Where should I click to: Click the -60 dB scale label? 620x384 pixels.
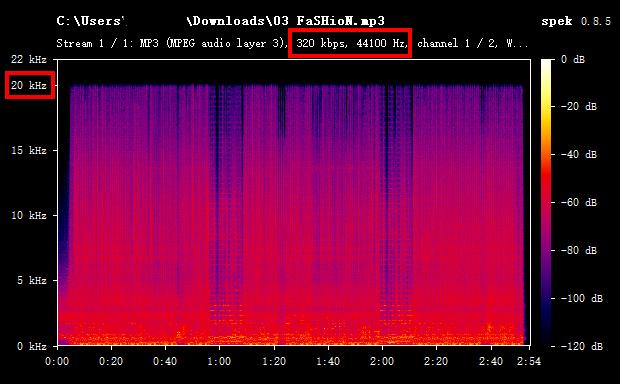coord(578,202)
